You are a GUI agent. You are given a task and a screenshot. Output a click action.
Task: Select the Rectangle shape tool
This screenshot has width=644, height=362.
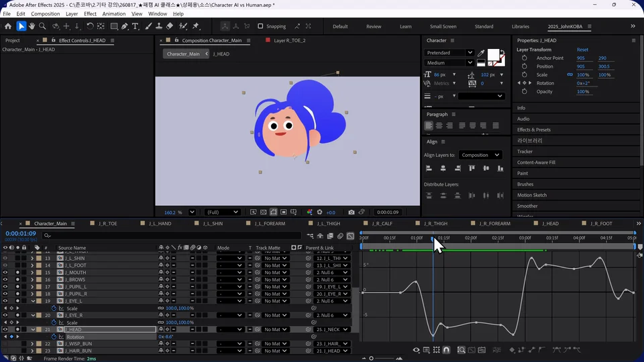point(114,26)
